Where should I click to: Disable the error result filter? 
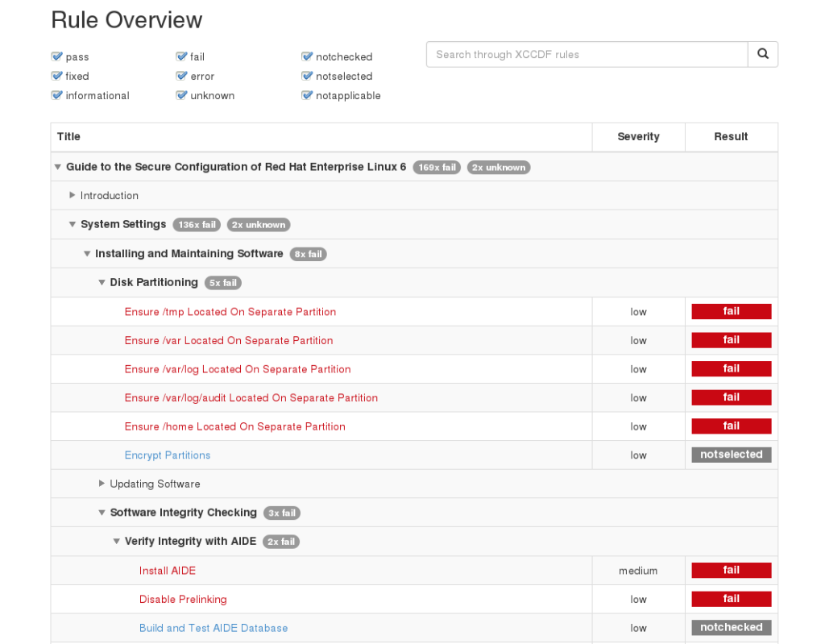point(181,76)
